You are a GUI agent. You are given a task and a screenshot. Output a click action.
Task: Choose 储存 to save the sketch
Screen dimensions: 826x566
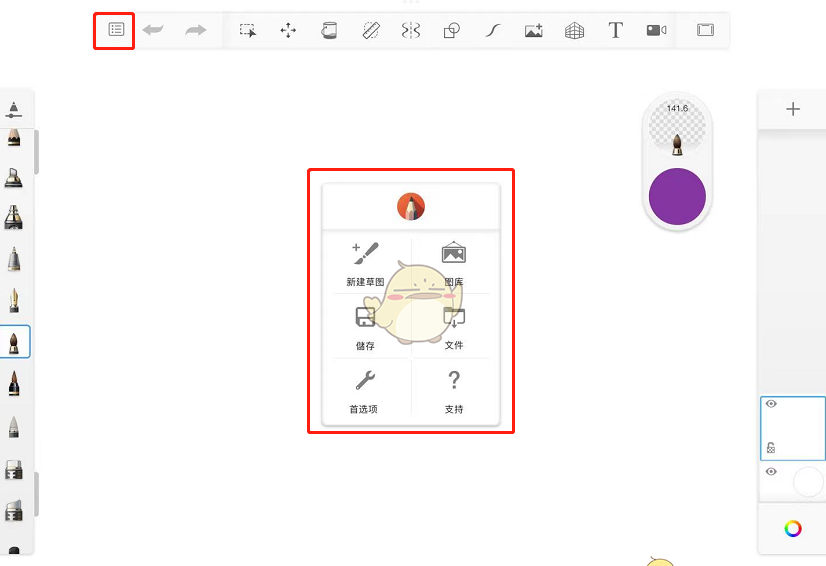pos(365,328)
